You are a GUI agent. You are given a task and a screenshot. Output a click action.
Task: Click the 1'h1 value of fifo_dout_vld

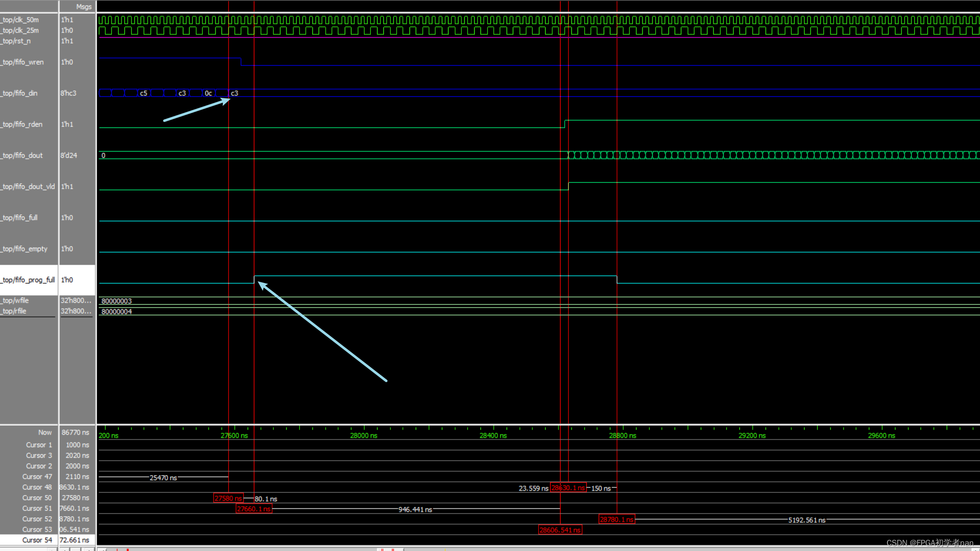(67, 186)
